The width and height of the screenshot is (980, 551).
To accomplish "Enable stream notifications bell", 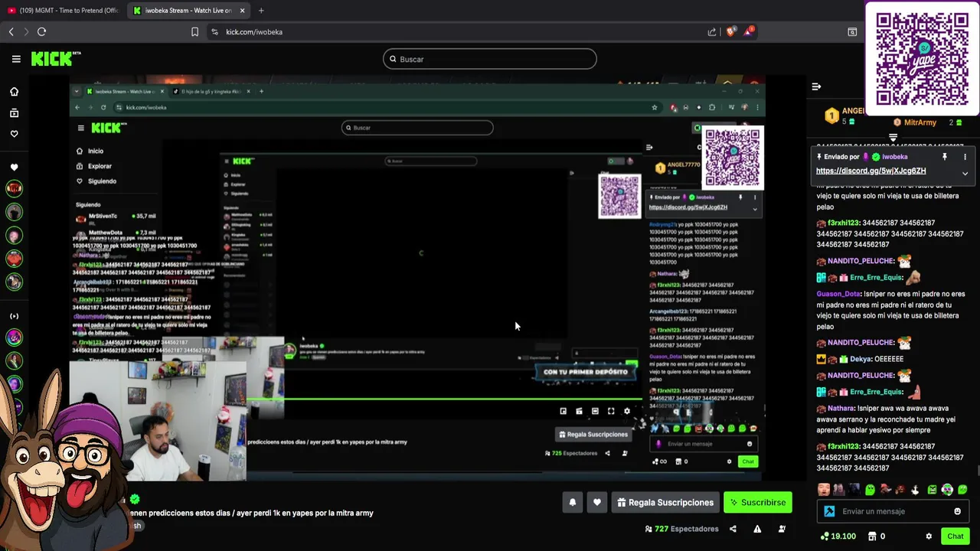I will [572, 503].
